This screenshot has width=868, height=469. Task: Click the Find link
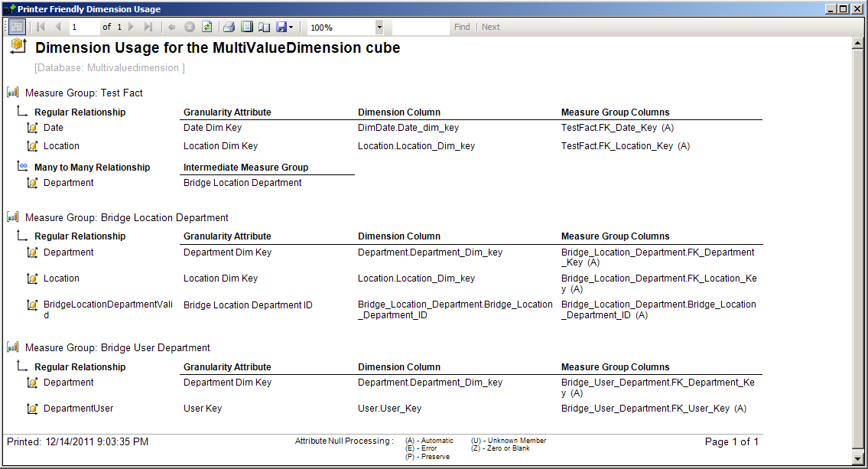461,26
